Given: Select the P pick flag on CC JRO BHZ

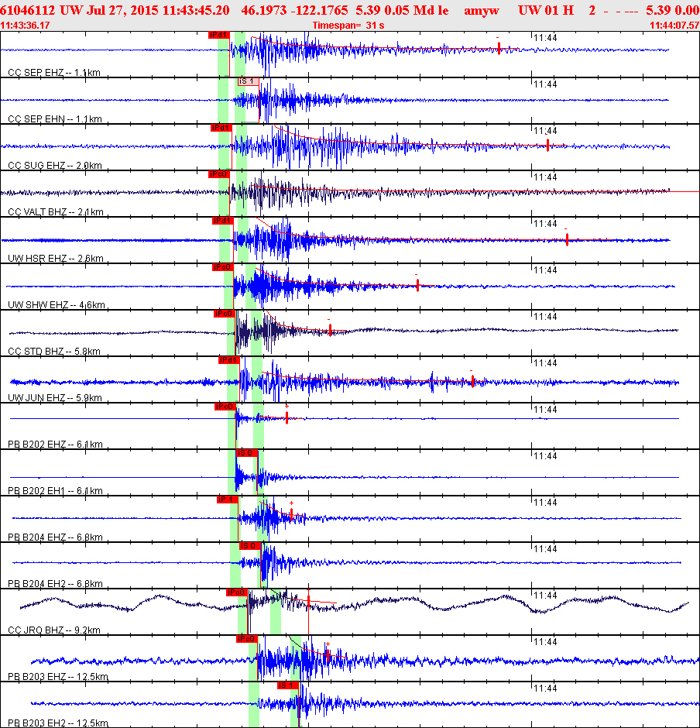Looking at the screenshot, I should pos(236,592).
